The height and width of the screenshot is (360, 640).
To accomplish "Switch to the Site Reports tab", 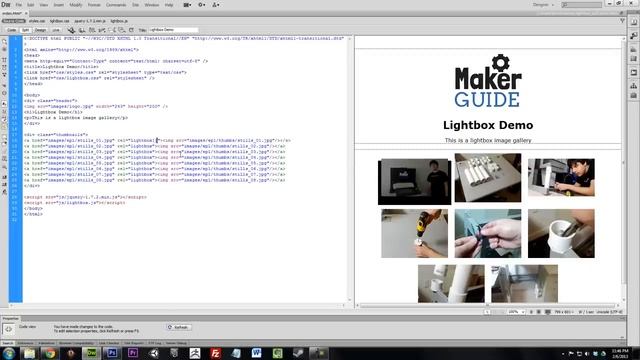I will tap(134, 343).
